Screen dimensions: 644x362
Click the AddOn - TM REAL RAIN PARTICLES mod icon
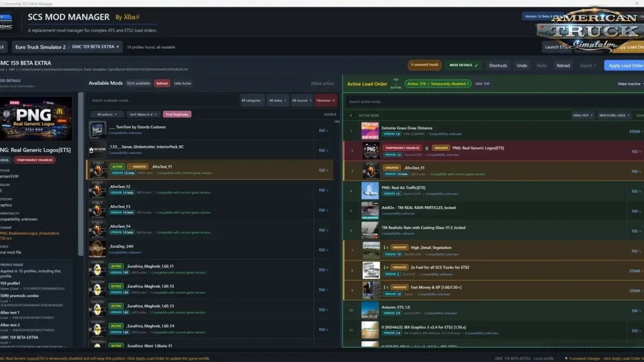pyautogui.click(x=370, y=211)
